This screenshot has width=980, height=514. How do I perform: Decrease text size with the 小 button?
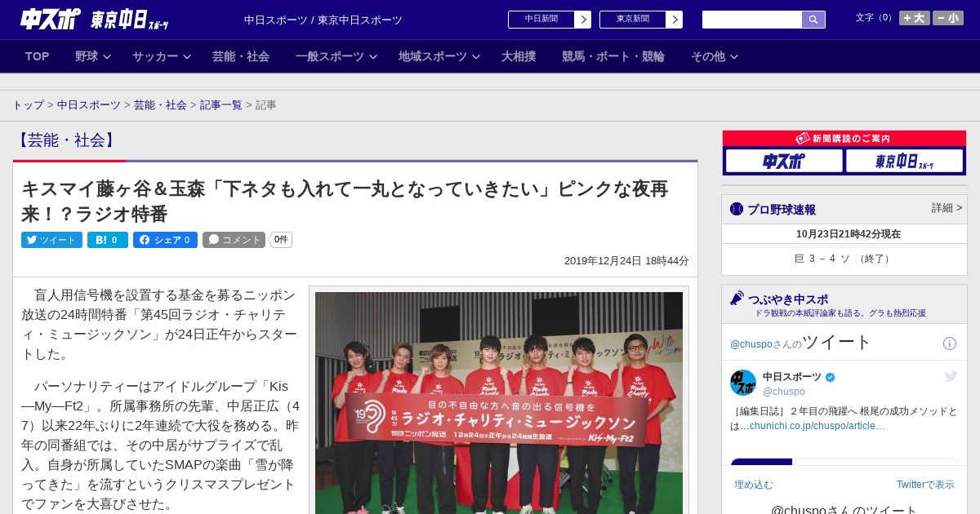[x=948, y=18]
